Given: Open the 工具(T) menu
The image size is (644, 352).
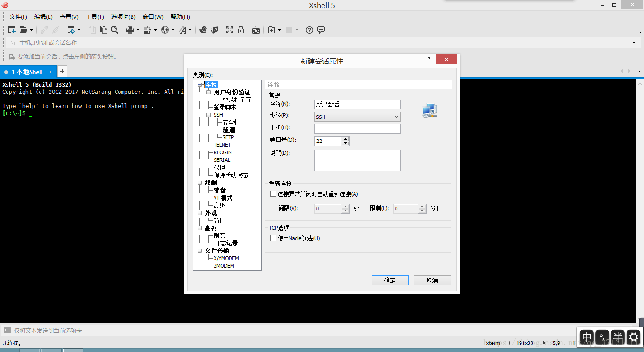Looking at the screenshot, I should pos(95,17).
